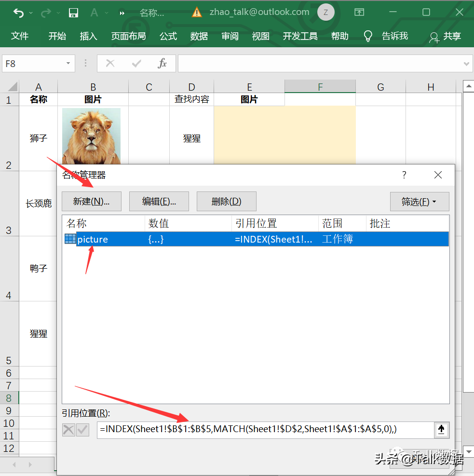Switch to the 开发工具 ribbon tab
Viewport: 474px width, 476px height.
300,36
